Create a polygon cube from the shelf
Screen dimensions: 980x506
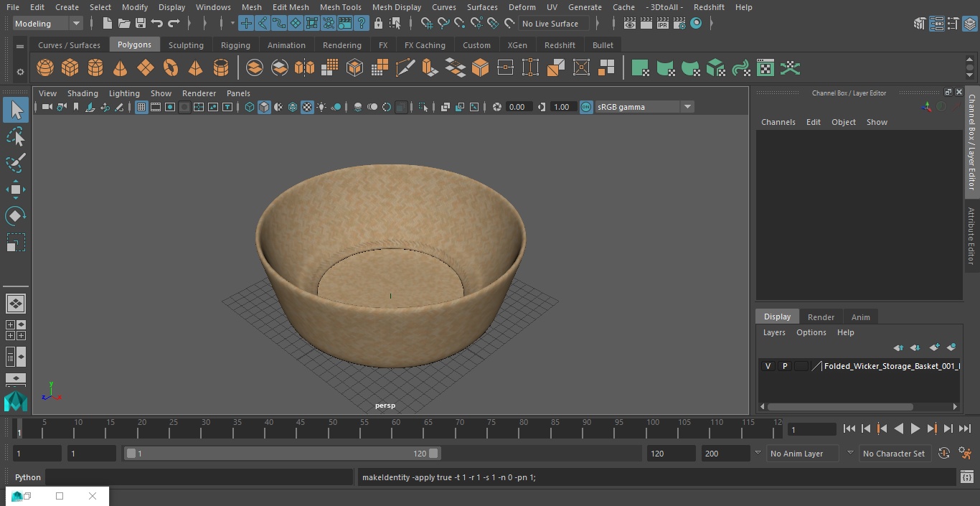(70, 68)
